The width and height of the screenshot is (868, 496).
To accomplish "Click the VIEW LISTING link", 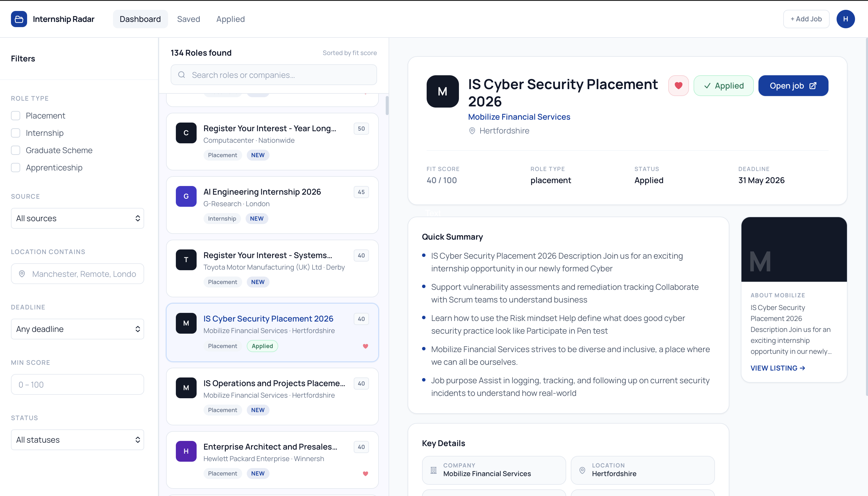I will (777, 368).
